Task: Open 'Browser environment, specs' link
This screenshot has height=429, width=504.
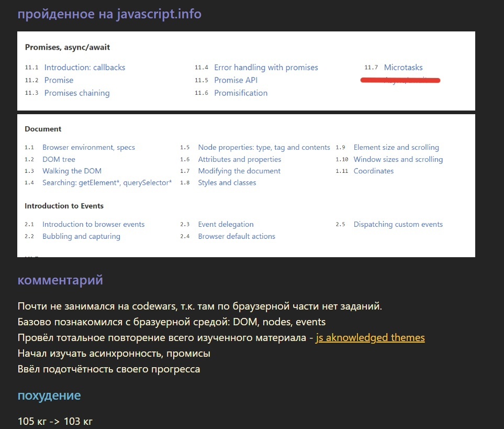Action: (88, 148)
